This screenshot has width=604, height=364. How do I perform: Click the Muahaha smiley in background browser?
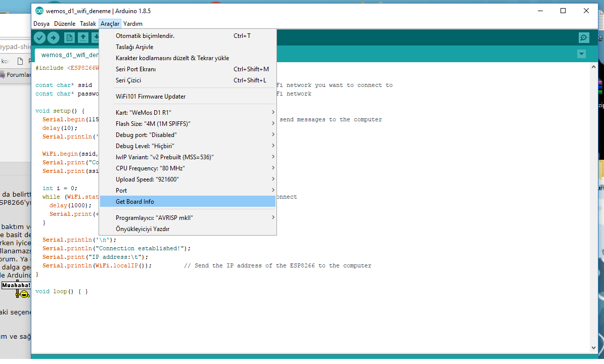(16, 290)
